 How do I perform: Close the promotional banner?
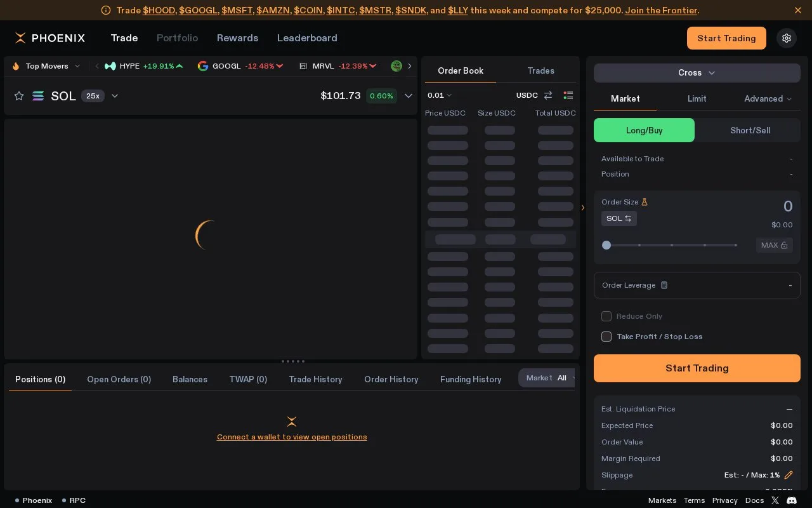(798, 10)
